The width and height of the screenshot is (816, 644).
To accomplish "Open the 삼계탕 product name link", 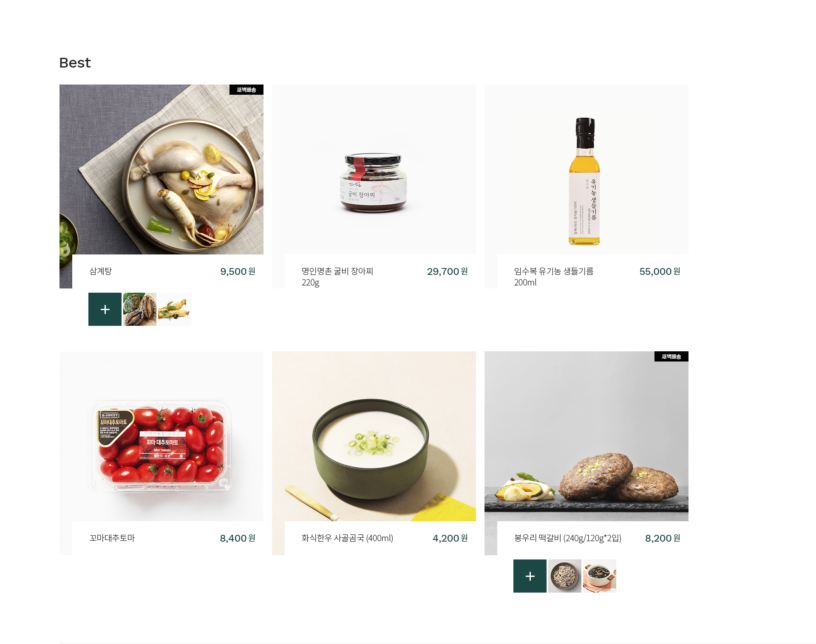I will pyautogui.click(x=101, y=271).
